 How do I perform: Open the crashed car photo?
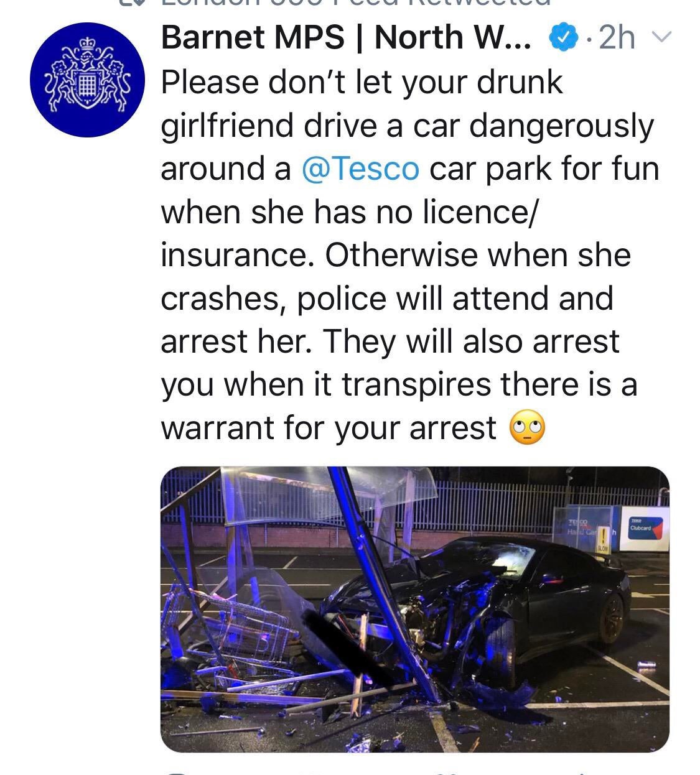tap(415, 610)
